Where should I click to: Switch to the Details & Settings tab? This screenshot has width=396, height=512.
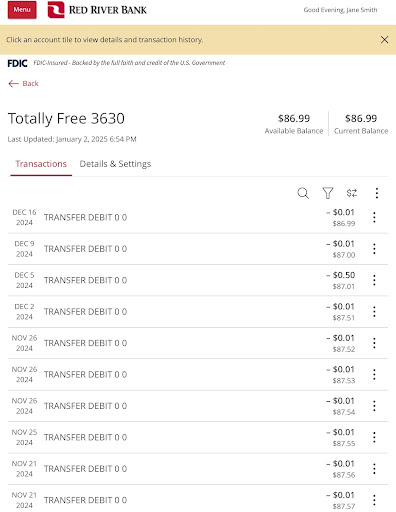[115, 164]
